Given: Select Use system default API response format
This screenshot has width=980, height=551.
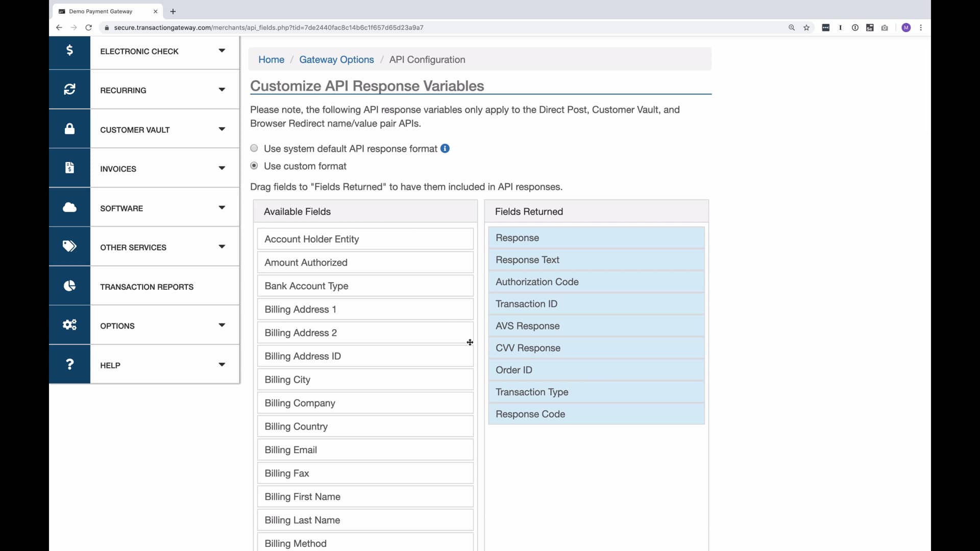Looking at the screenshot, I should (254, 148).
